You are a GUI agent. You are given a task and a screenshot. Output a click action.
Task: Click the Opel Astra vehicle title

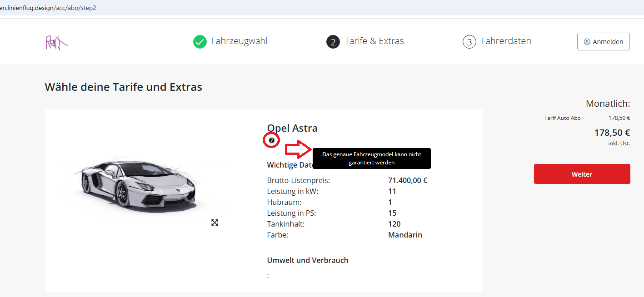coord(292,128)
